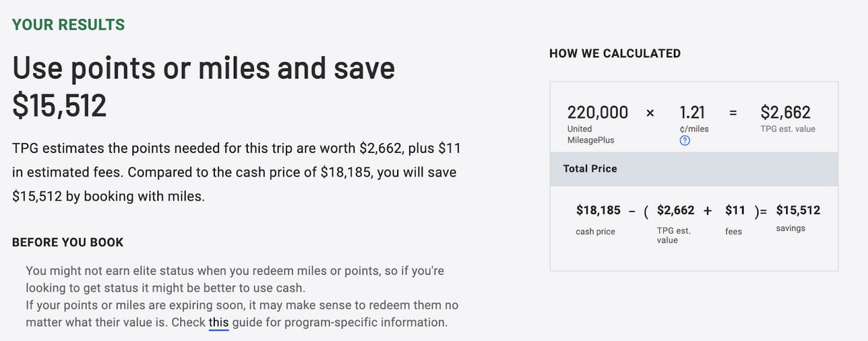Click the "YOUR RESULTS" green heading
The image size is (868, 341).
coord(69,25)
